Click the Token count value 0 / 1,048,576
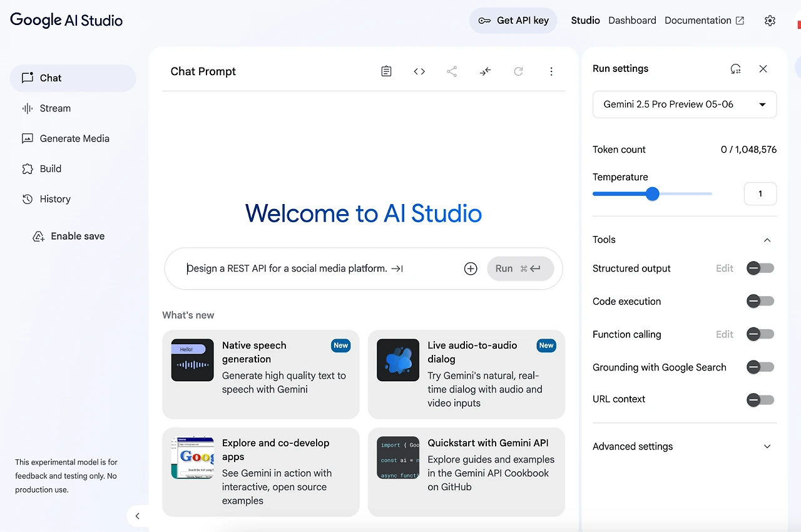This screenshot has height=532, width=801. 748,150
